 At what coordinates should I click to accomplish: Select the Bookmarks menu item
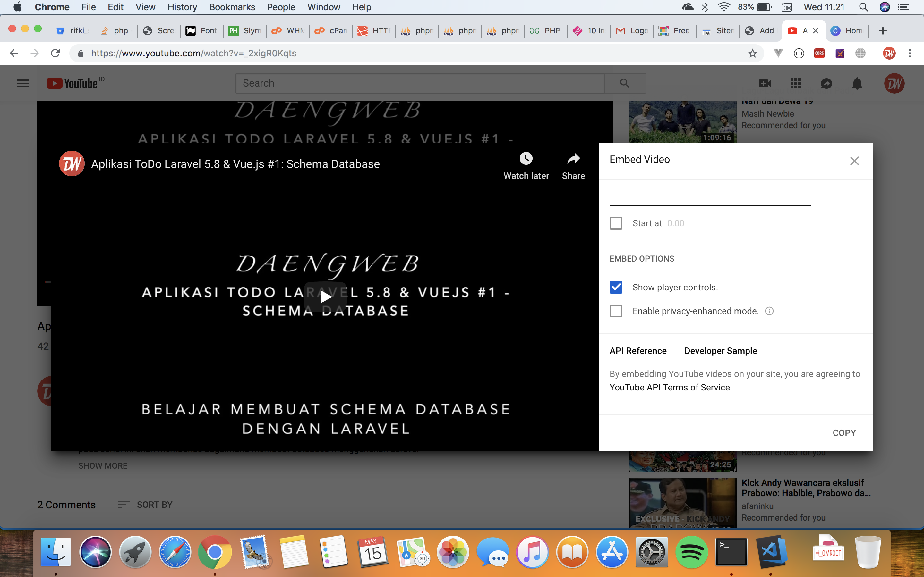[x=231, y=7]
